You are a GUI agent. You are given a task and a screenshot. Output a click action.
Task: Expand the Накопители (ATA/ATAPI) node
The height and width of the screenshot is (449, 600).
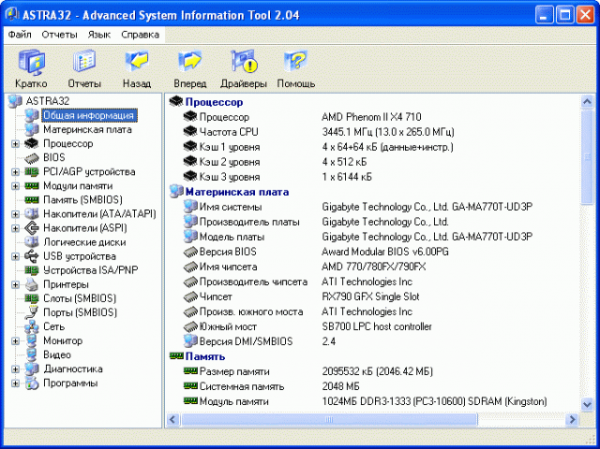[15, 214]
